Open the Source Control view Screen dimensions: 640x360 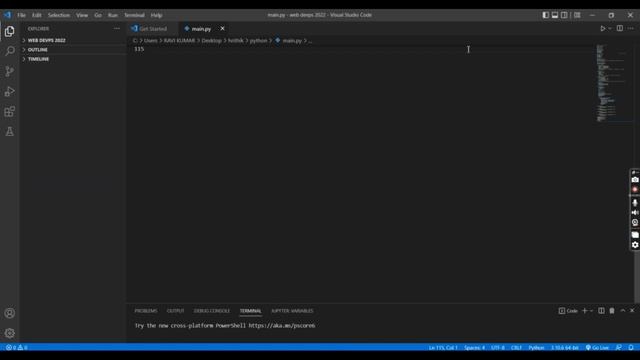coord(9,71)
